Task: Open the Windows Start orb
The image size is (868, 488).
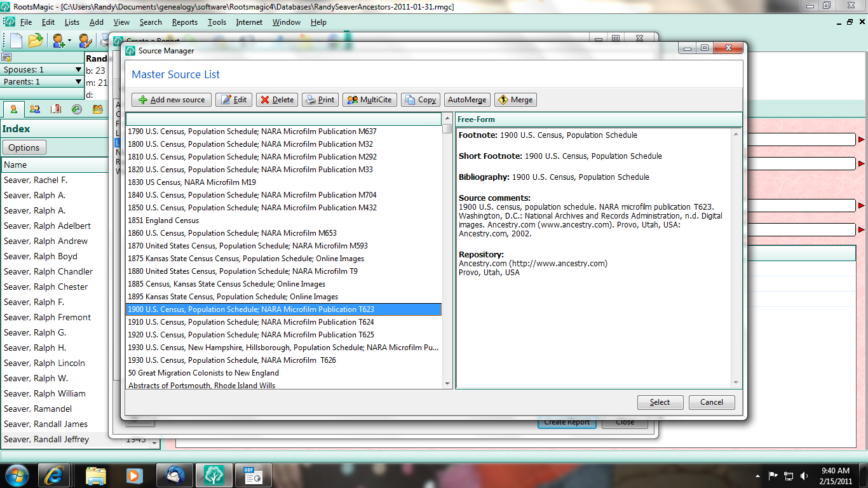Action: (x=17, y=475)
